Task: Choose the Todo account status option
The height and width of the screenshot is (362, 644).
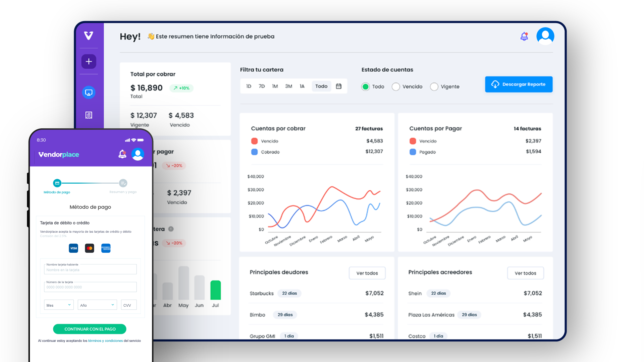Action: [366, 86]
